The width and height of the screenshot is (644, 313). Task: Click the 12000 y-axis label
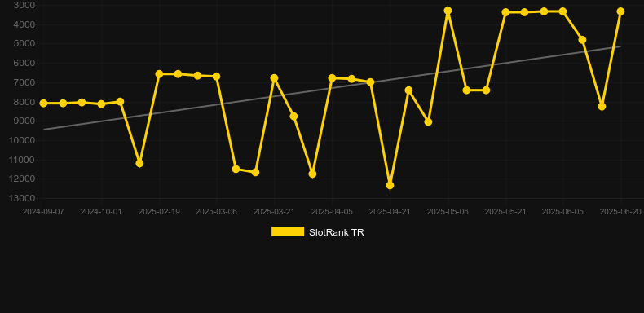point(22,179)
